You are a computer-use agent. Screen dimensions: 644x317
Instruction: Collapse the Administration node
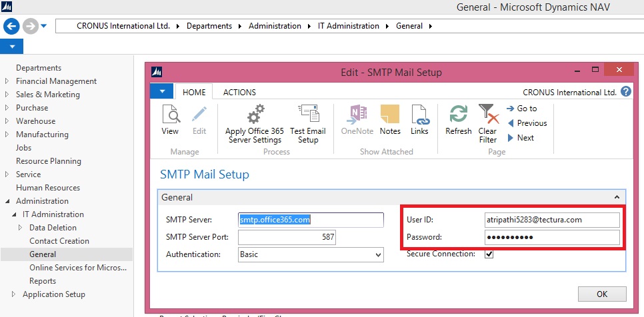7,201
